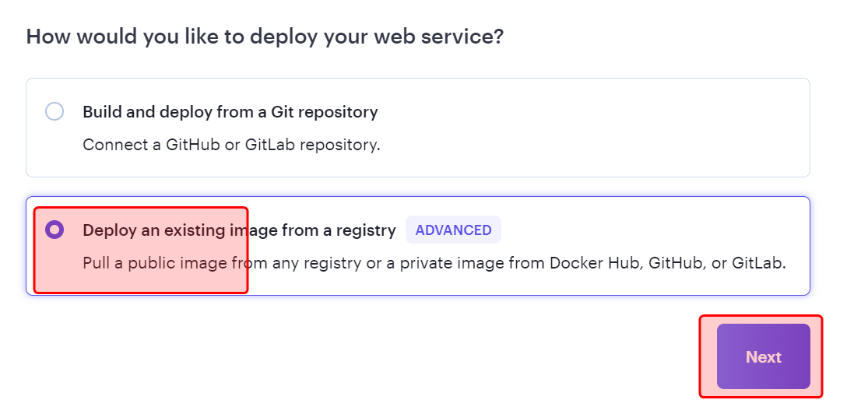Click the word "GitHub" in the Git option
The height and width of the screenshot is (414, 868).
(192, 145)
